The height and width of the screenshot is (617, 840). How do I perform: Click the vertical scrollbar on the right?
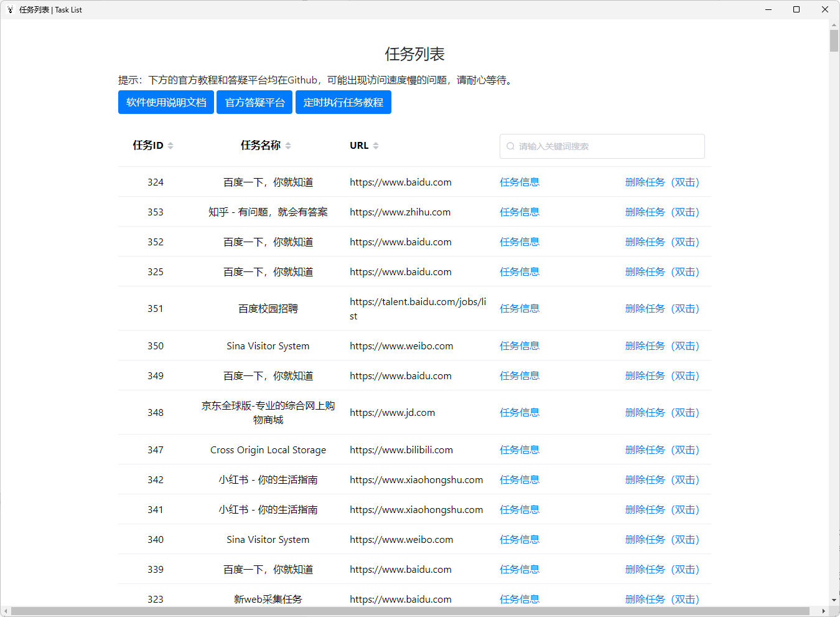pyautogui.click(x=833, y=41)
